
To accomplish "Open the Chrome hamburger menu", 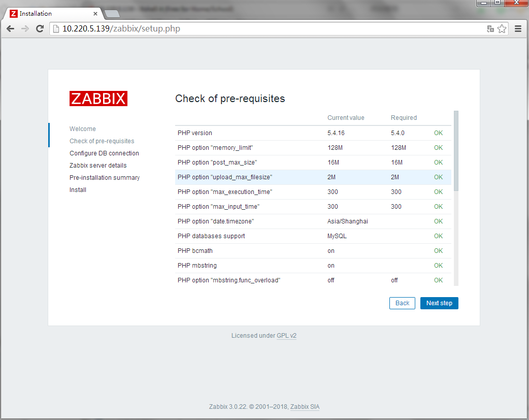I will point(518,29).
